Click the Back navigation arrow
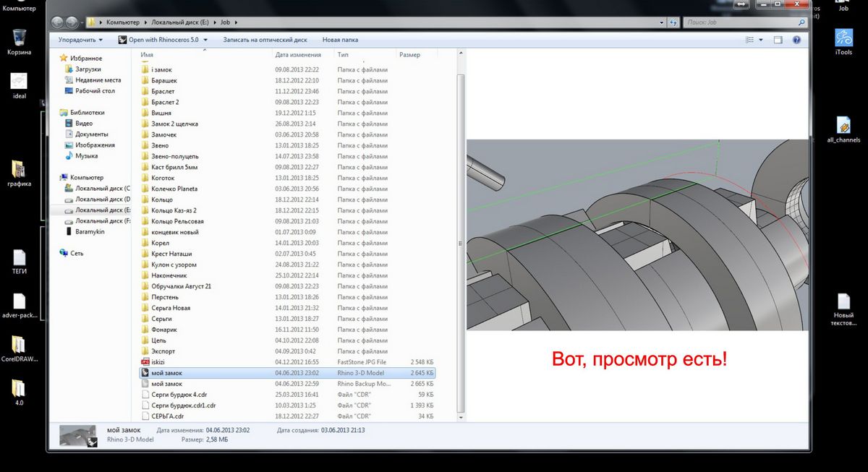Screen dimensions: 868x472 (x=58, y=22)
